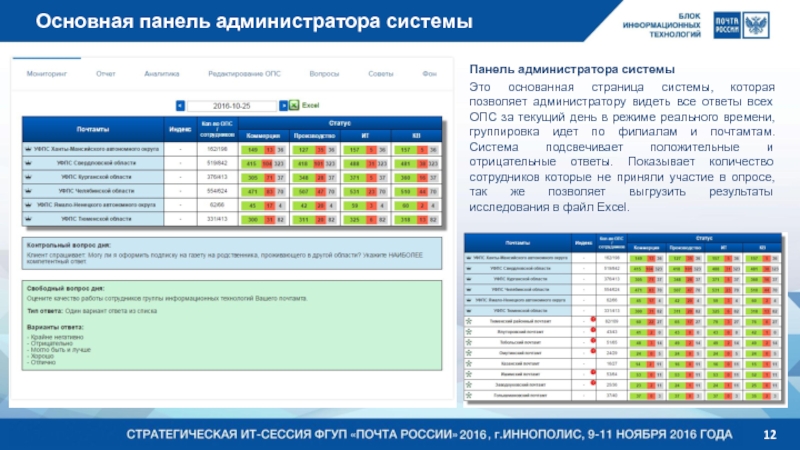Screen dimensions: 800x450
Task: Click the Свободный вопрос дня heading
Action: tap(66, 289)
